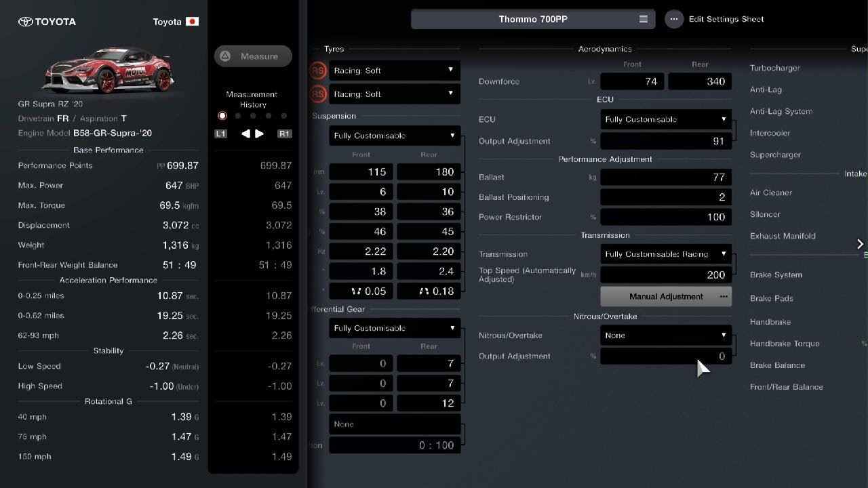
Task: Click Edit Settings Sheet label
Action: 726,19
